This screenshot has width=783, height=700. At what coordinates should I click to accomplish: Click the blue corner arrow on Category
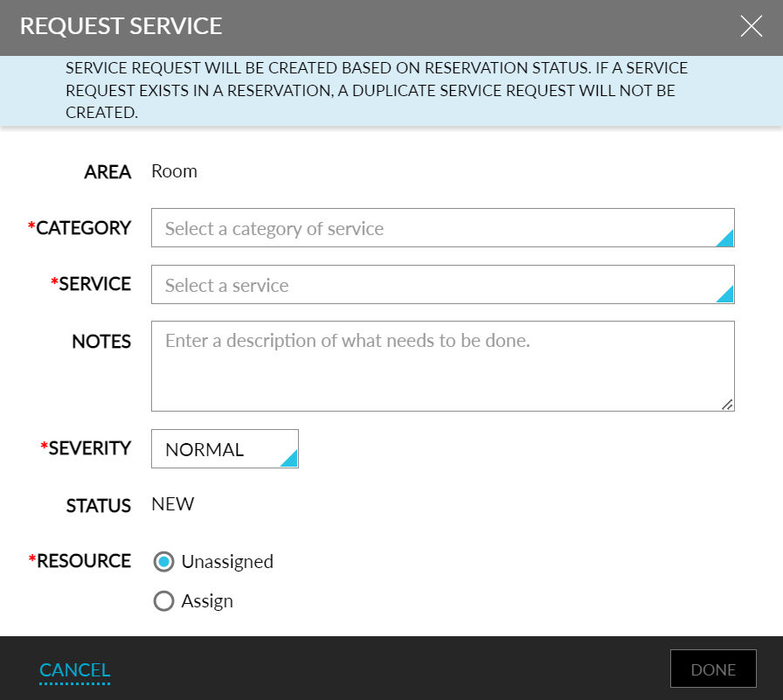pyautogui.click(x=726, y=239)
